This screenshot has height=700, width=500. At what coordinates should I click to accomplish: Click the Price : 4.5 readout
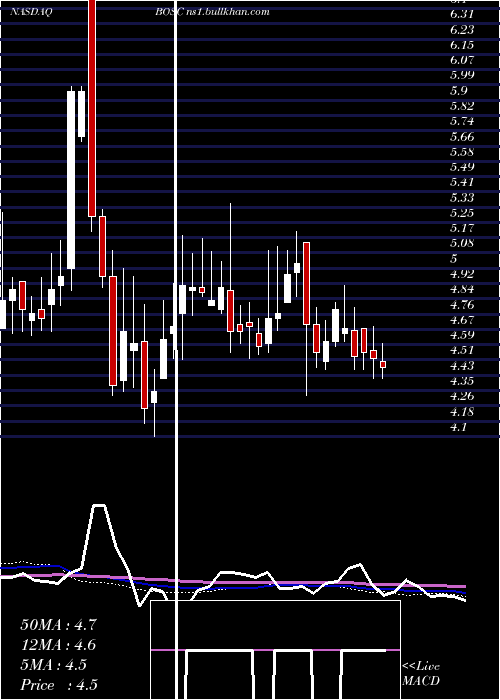click(x=59, y=685)
